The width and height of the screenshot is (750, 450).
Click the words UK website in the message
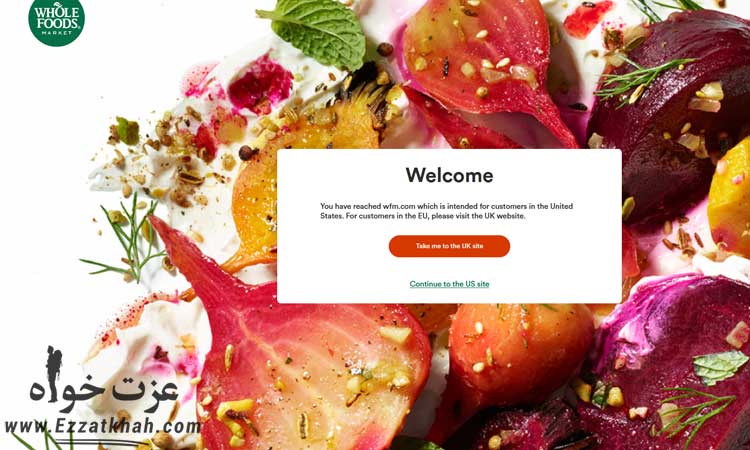(505, 216)
